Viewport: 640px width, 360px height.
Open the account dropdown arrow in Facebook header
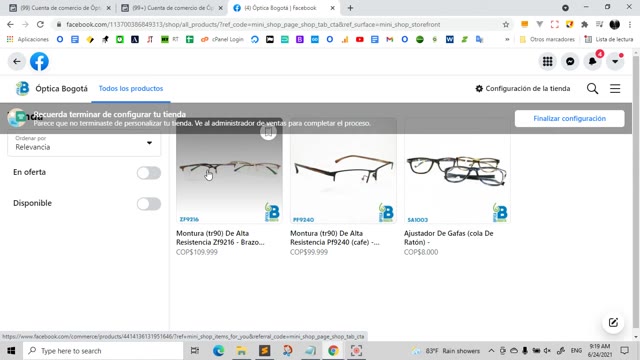click(615, 62)
